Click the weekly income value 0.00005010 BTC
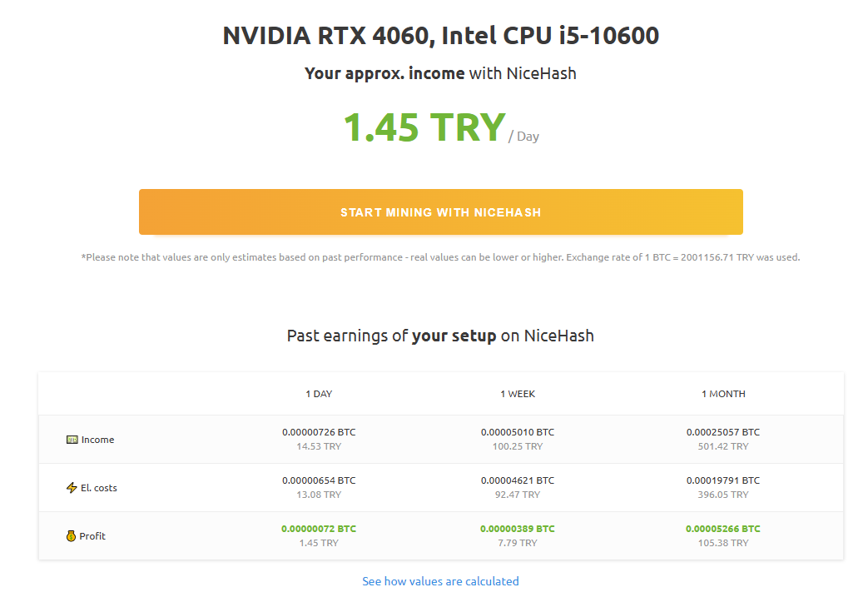868x602 pixels. pos(518,432)
